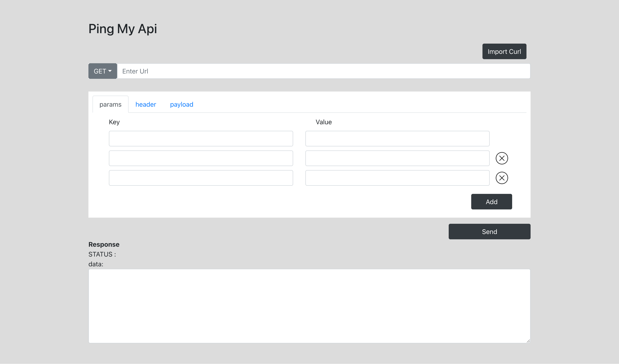Click the third row Key input

(201, 178)
